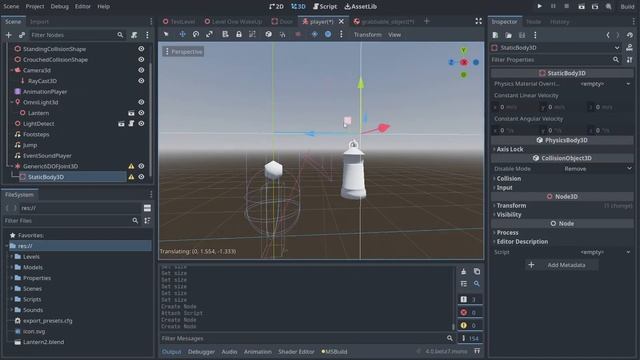This screenshot has width=640, height=360.
Task: Select the AnimationPlayer node
Action: tap(45, 91)
